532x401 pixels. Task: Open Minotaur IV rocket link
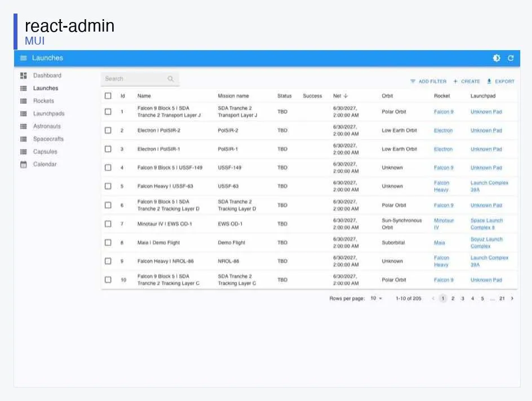pyautogui.click(x=444, y=224)
